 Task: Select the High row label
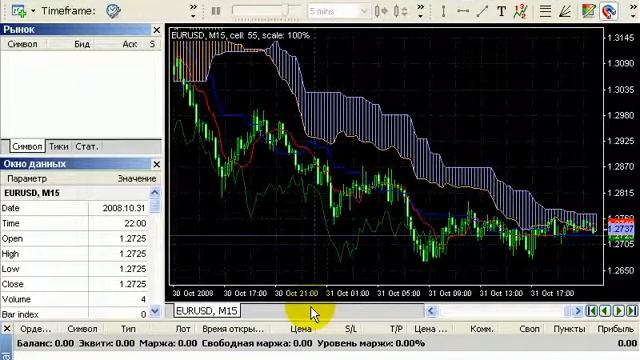point(10,254)
